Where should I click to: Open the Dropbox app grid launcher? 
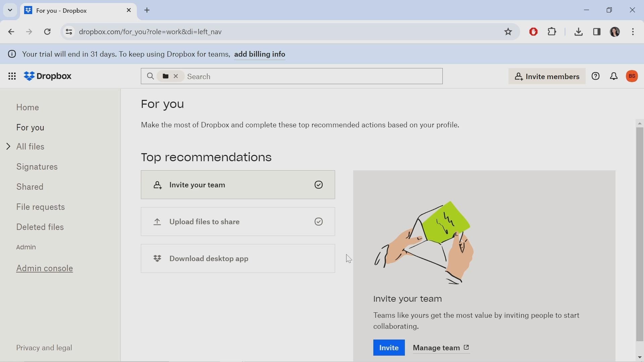[12, 76]
